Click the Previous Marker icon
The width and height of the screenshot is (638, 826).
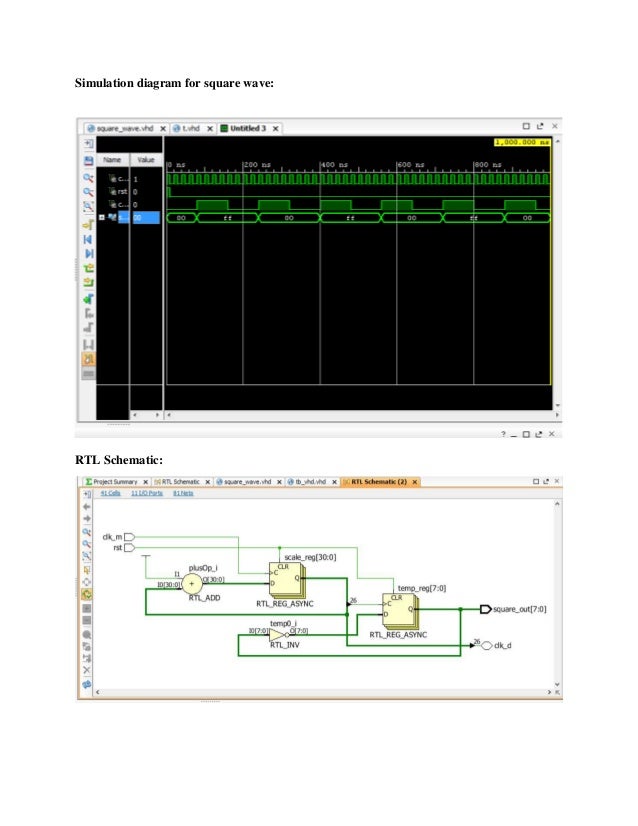[89, 313]
